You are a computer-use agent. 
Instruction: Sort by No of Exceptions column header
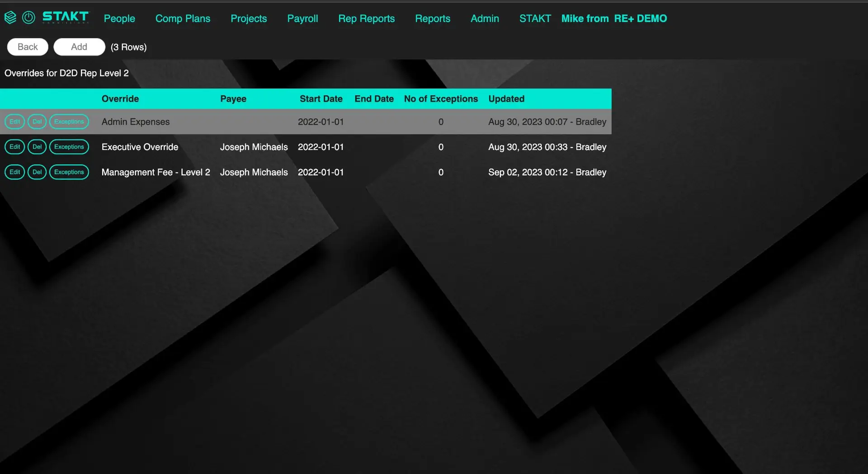pos(441,99)
